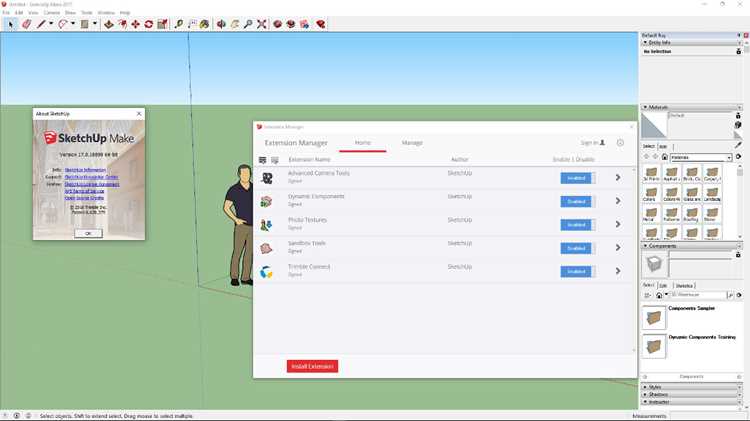Open Extension Manager ruby icon in toolbar
The height and width of the screenshot is (421, 750).
[320, 24]
